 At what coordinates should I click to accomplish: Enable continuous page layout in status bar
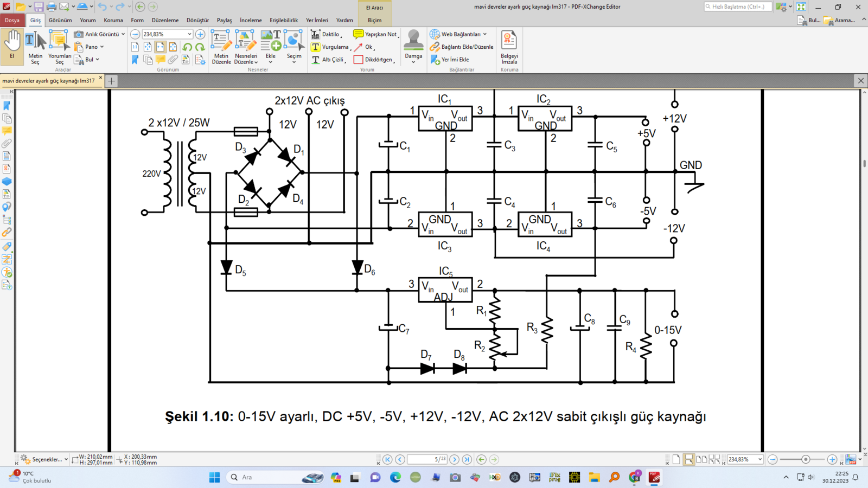tap(689, 459)
